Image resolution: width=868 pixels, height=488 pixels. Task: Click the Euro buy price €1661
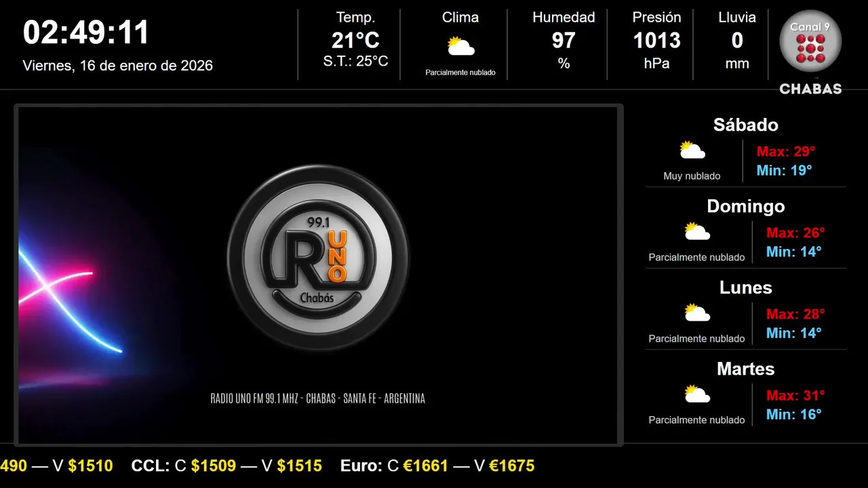pyautogui.click(x=426, y=466)
